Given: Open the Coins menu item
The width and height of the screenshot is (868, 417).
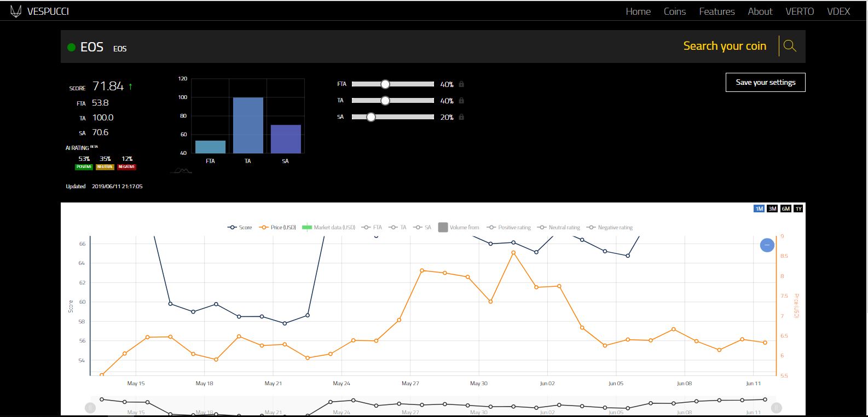Looking at the screenshot, I should 675,11.
